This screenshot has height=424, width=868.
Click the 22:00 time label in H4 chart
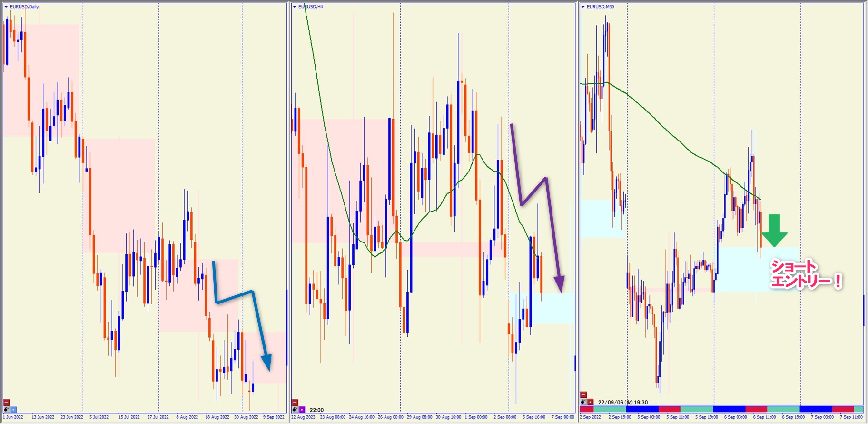[x=316, y=410]
